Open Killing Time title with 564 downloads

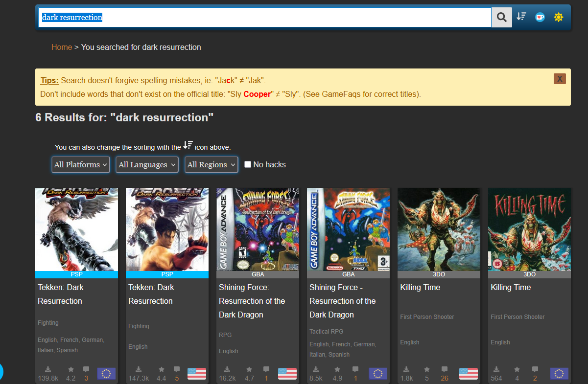511,287
